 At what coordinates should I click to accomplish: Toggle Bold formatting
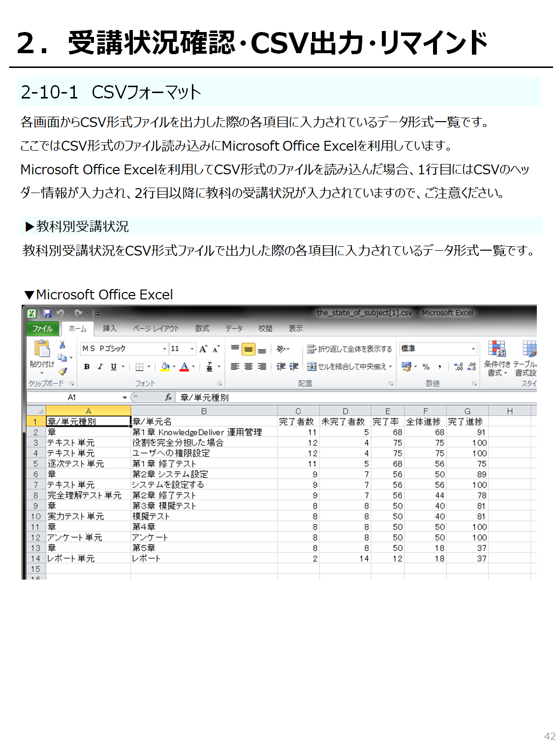87,366
